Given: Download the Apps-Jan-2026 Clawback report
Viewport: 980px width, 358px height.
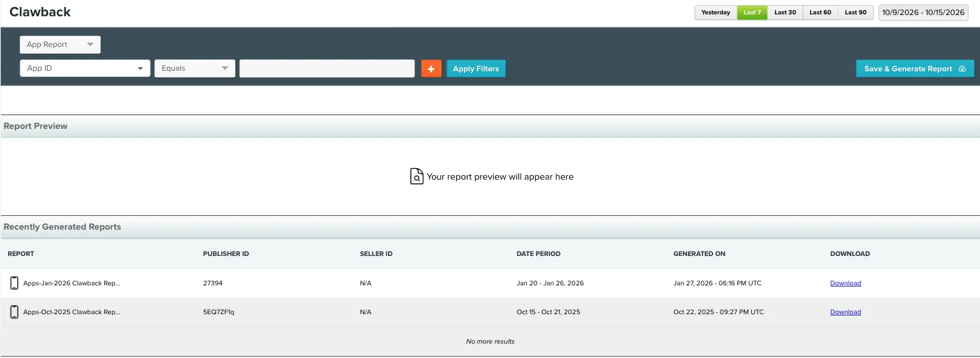Looking at the screenshot, I should tap(846, 284).
